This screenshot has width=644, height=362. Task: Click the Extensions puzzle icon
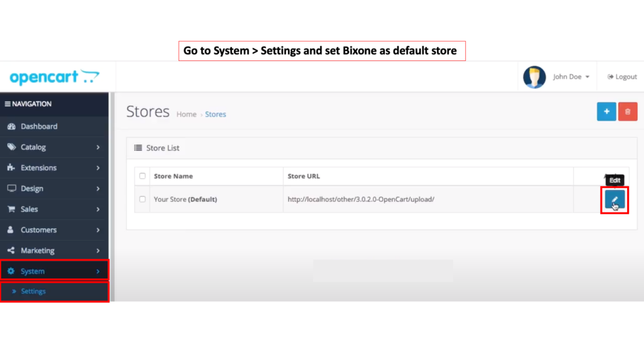(11, 167)
